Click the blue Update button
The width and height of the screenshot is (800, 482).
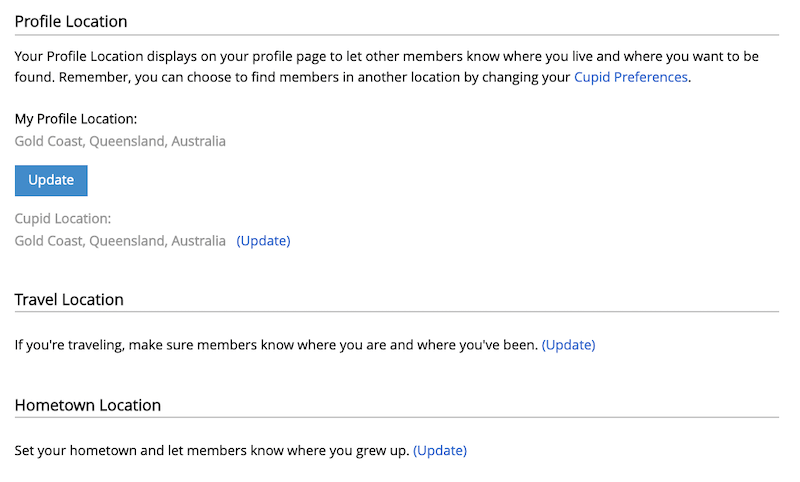51,180
